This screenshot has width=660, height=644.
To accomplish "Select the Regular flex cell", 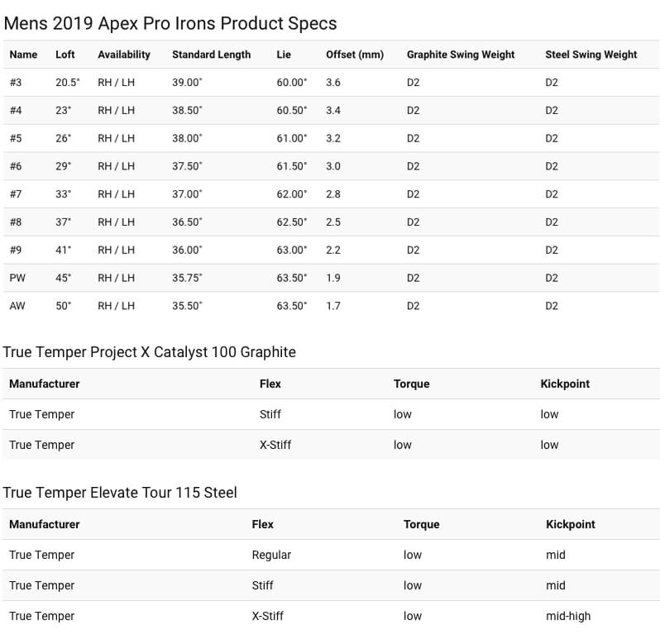I will (x=271, y=556).
